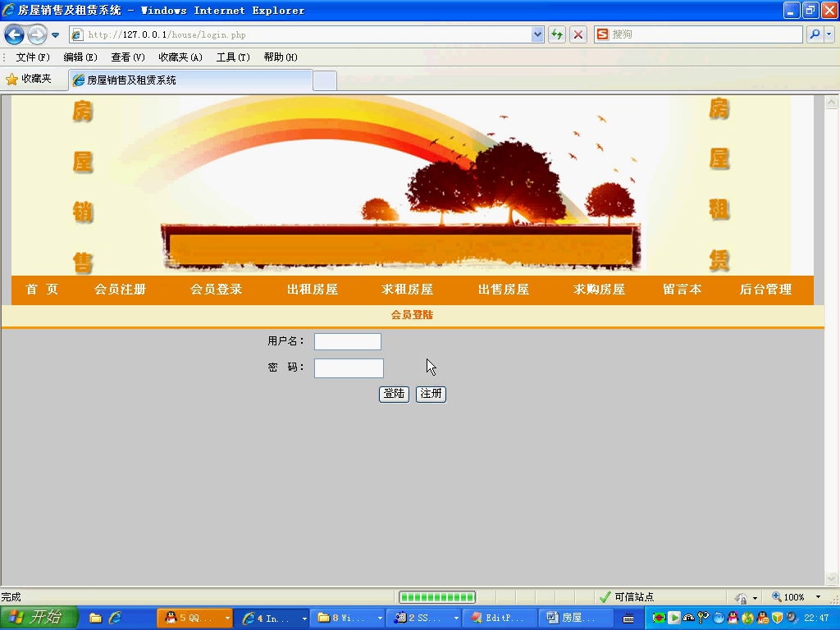Go to 首页 in site navigation
The width and height of the screenshot is (840, 630).
coord(42,290)
